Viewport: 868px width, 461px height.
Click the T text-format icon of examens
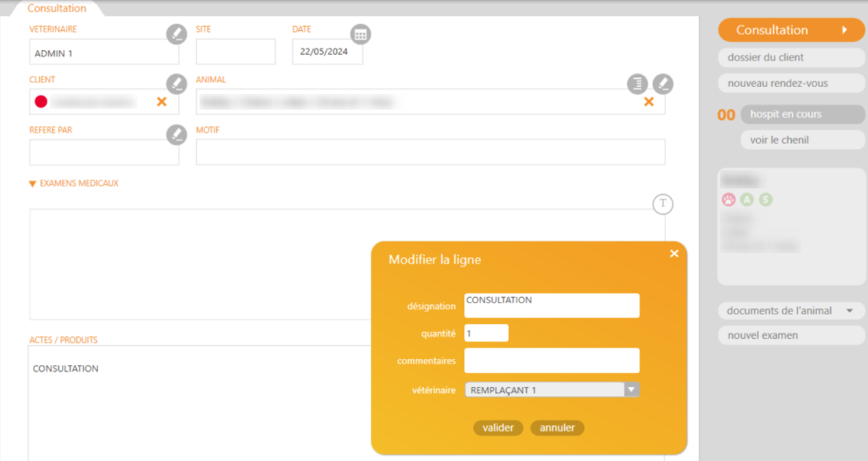click(663, 204)
